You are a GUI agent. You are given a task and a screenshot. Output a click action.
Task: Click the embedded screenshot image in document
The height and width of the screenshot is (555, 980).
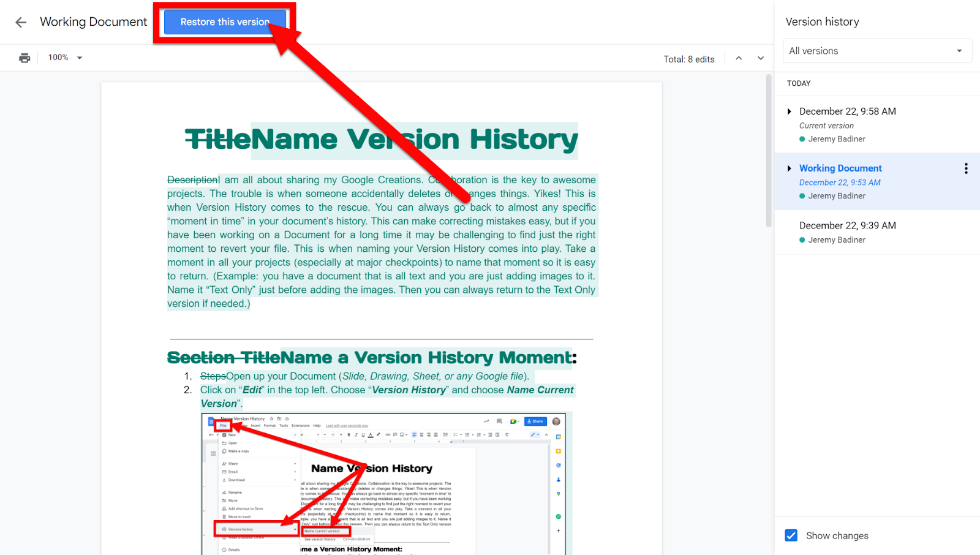tap(383, 484)
